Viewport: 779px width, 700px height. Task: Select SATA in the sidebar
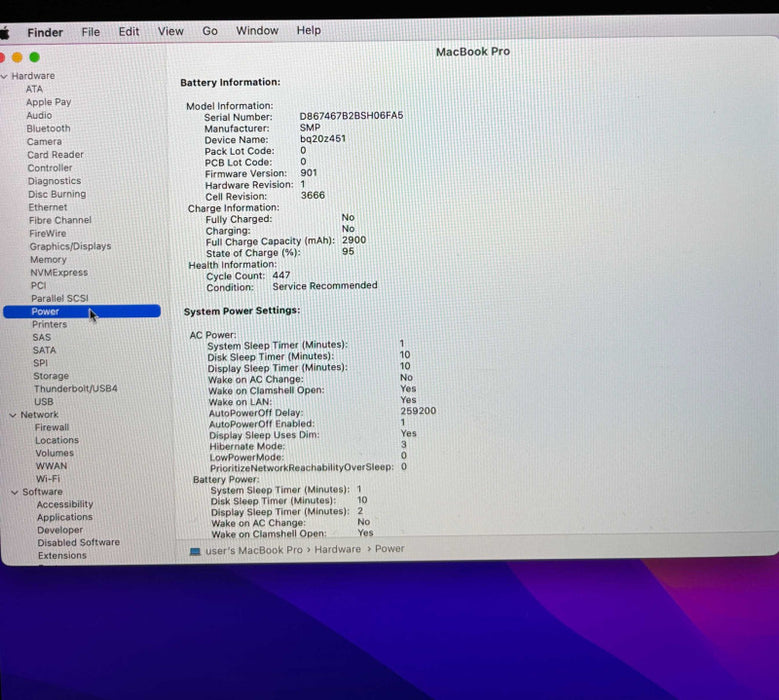pyautogui.click(x=45, y=350)
